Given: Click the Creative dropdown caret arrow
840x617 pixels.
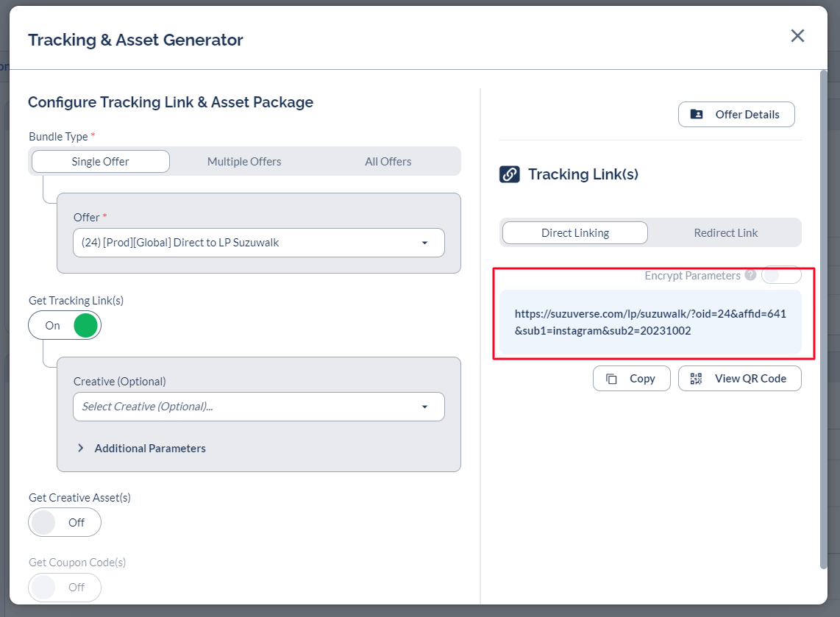Looking at the screenshot, I should (x=424, y=407).
